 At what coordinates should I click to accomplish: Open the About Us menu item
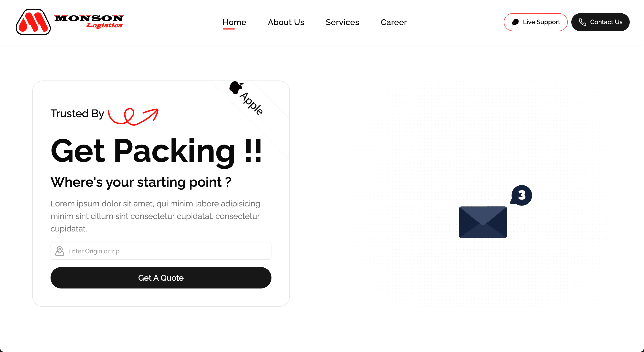[286, 22]
